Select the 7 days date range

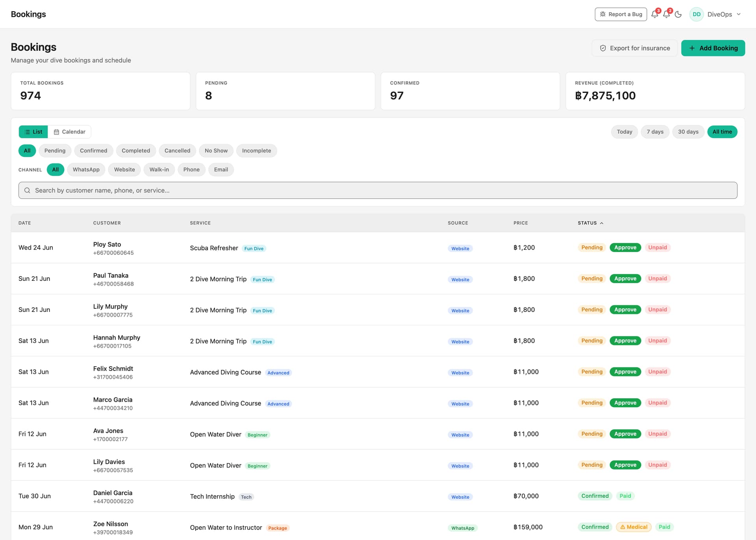click(655, 132)
